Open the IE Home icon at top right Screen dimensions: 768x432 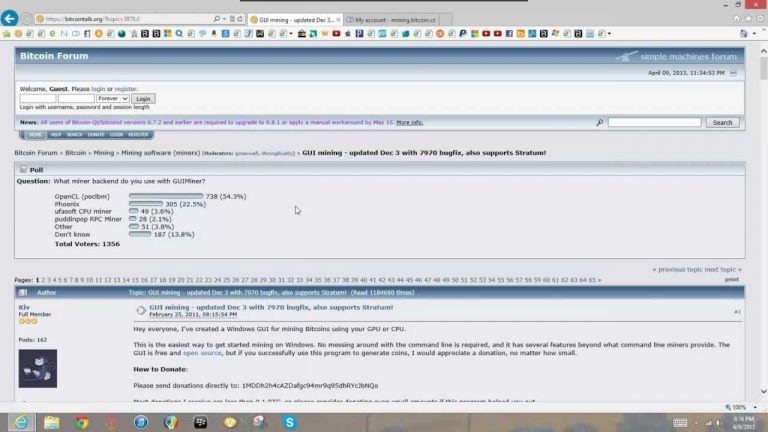click(737, 19)
